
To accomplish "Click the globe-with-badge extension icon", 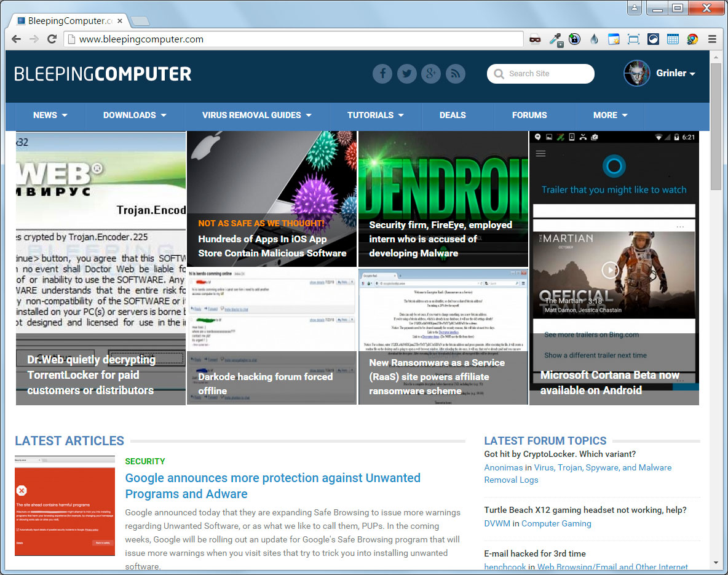I will pos(574,39).
